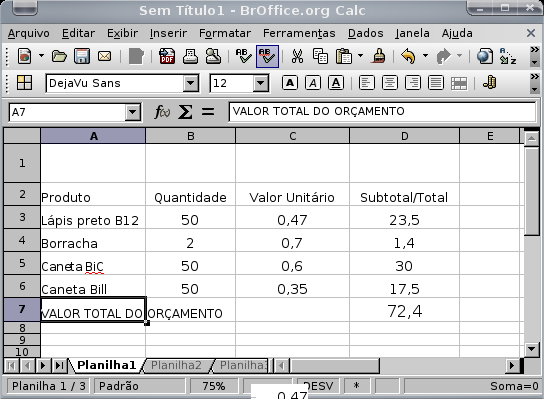This screenshot has height=399, width=544.
Task: Sort ascending with the A-Z icon
Action: (508, 56)
